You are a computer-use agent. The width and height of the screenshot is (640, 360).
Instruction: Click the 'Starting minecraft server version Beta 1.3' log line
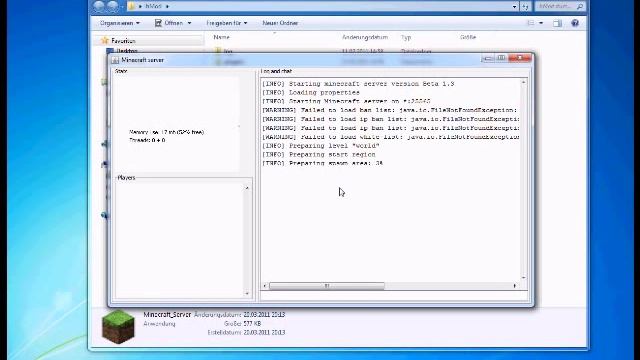358,84
